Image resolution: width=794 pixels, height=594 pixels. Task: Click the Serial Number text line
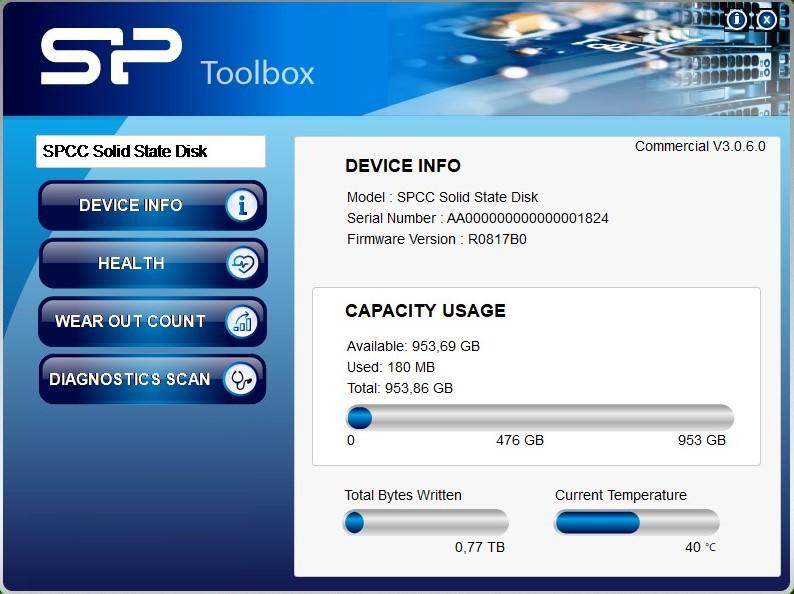[x=477, y=218]
